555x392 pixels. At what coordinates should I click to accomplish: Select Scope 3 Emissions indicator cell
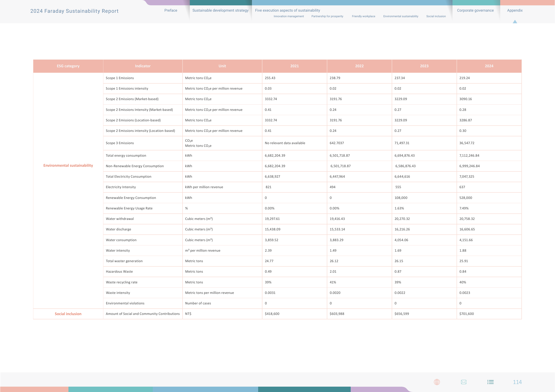143,143
